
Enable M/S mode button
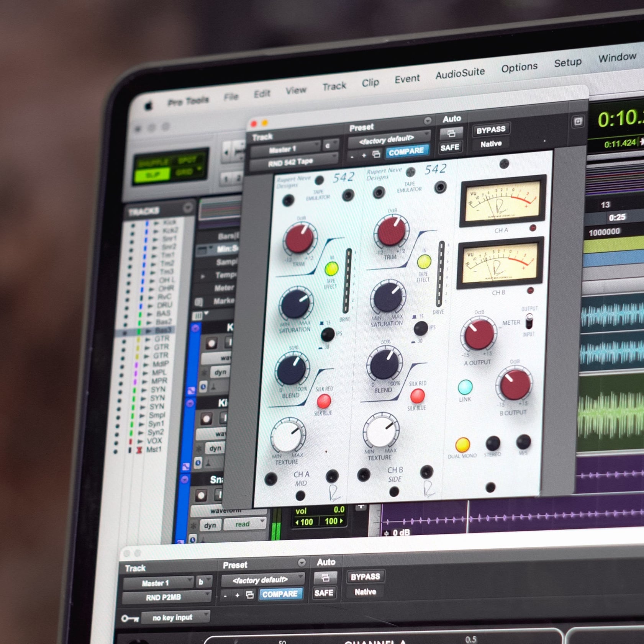coord(523,442)
